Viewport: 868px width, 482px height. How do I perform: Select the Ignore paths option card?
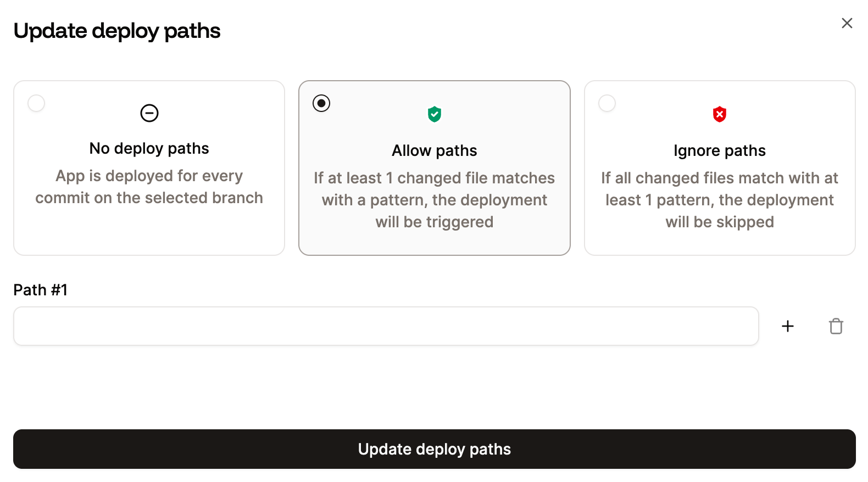point(720,167)
